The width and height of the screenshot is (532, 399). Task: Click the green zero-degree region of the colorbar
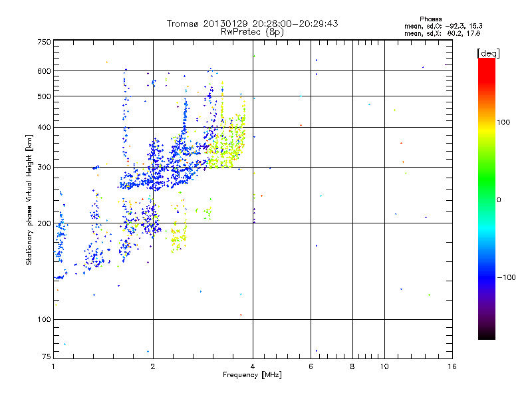tap(487, 199)
